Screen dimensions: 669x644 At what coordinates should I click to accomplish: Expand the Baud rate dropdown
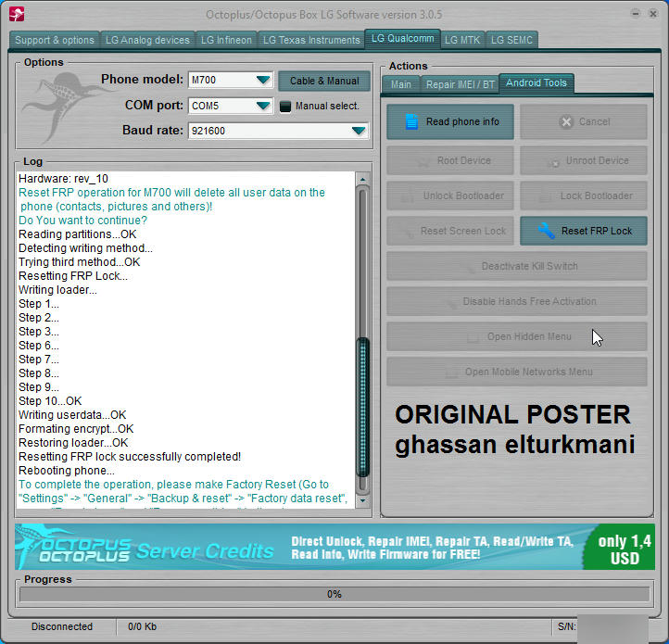point(359,131)
